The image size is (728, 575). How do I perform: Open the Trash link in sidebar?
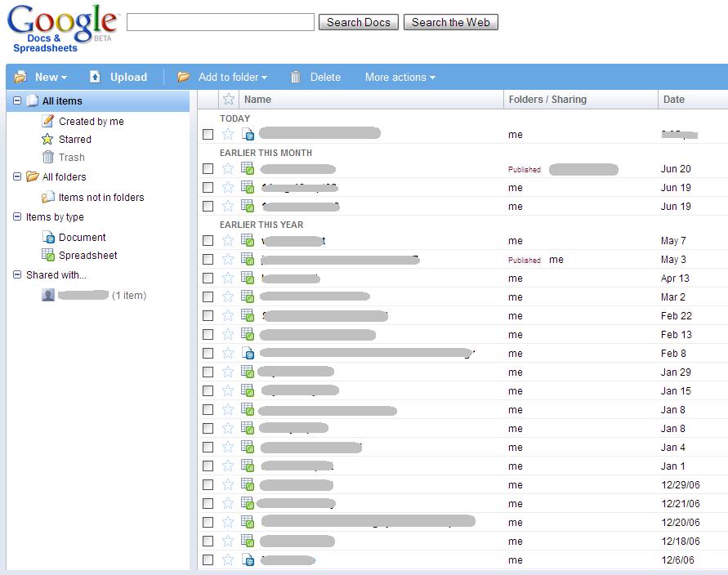(72, 158)
